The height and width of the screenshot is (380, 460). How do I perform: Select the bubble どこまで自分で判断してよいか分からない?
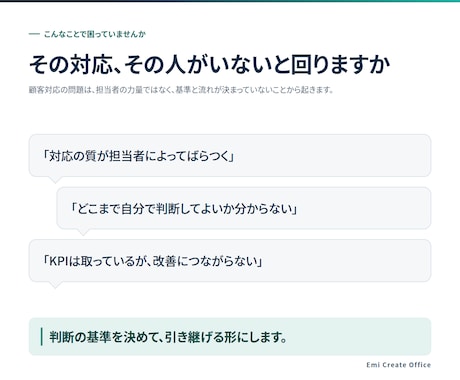click(244, 208)
